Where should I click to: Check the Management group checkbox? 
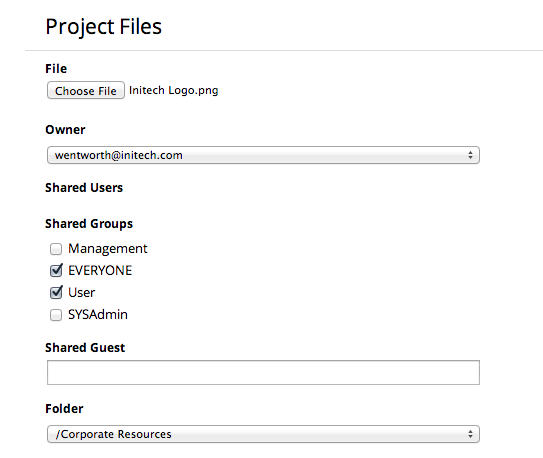(x=56, y=249)
